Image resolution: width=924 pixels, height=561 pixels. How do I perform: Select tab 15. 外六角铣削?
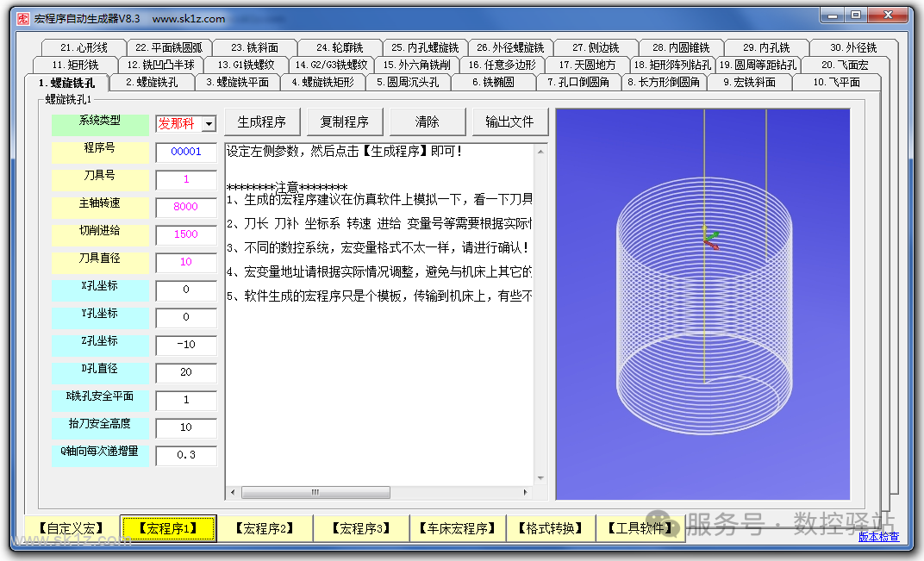417,65
